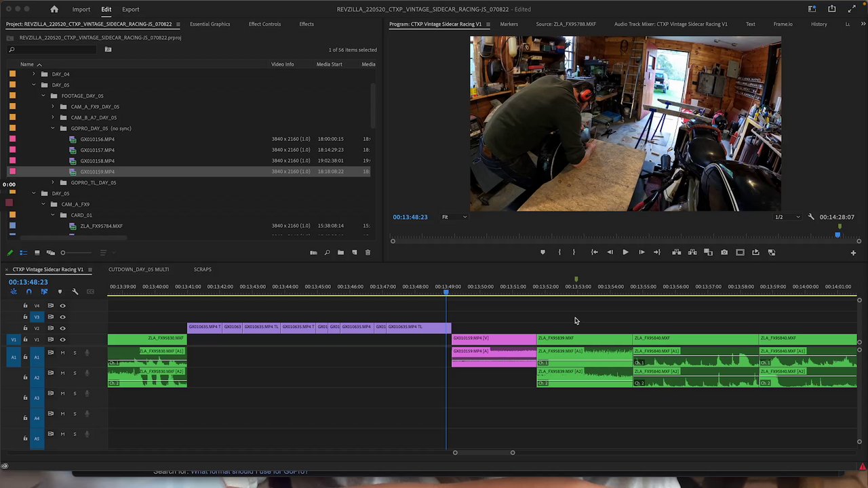
Task: Switch to the Effect Controls tab
Action: [x=264, y=24]
